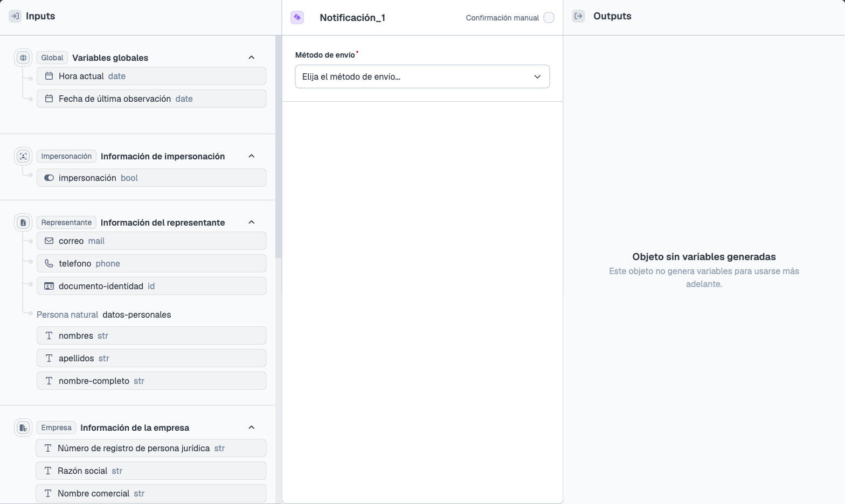Image resolution: width=845 pixels, height=504 pixels.
Task: Click the Inputs heading text
Action: pyautogui.click(x=40, y=16)
